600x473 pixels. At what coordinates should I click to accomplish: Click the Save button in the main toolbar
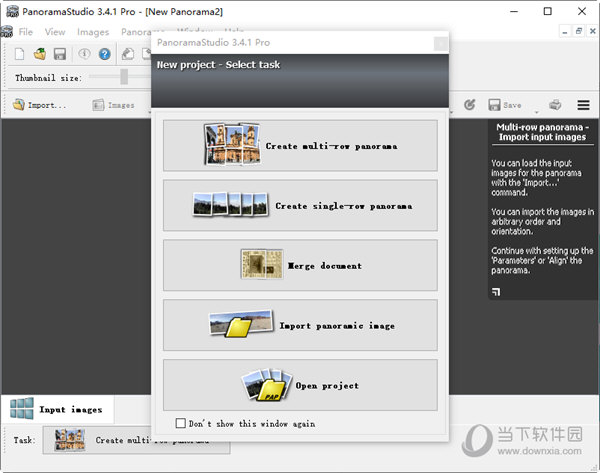pyautogui.click(x=505, y=105)
